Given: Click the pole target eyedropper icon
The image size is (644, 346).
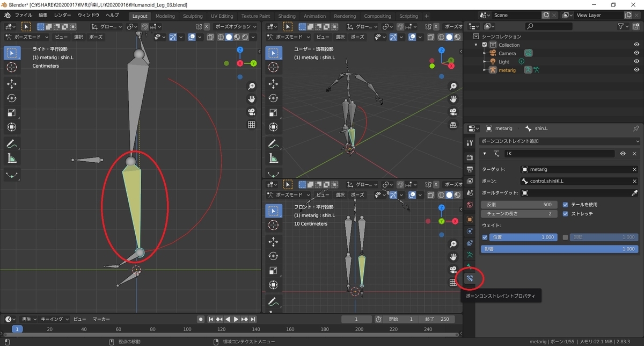Looking at the screenshot, I should pyautogui.click(x=634, y=193).
